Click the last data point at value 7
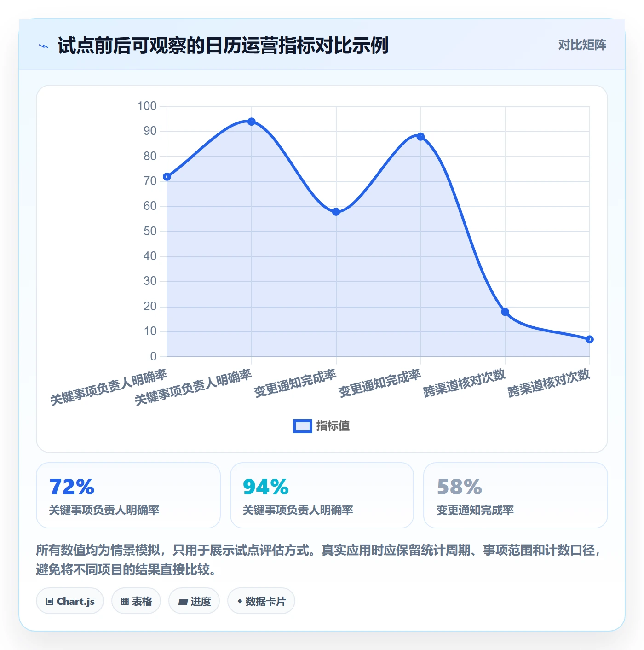The image size is (644, 650). (590, 339)
